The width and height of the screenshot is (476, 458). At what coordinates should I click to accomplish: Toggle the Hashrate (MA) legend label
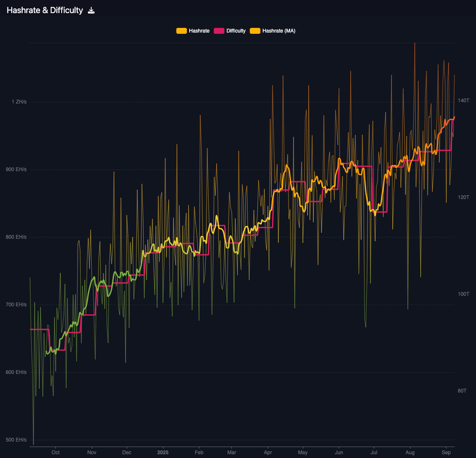[x=279, y=31]
